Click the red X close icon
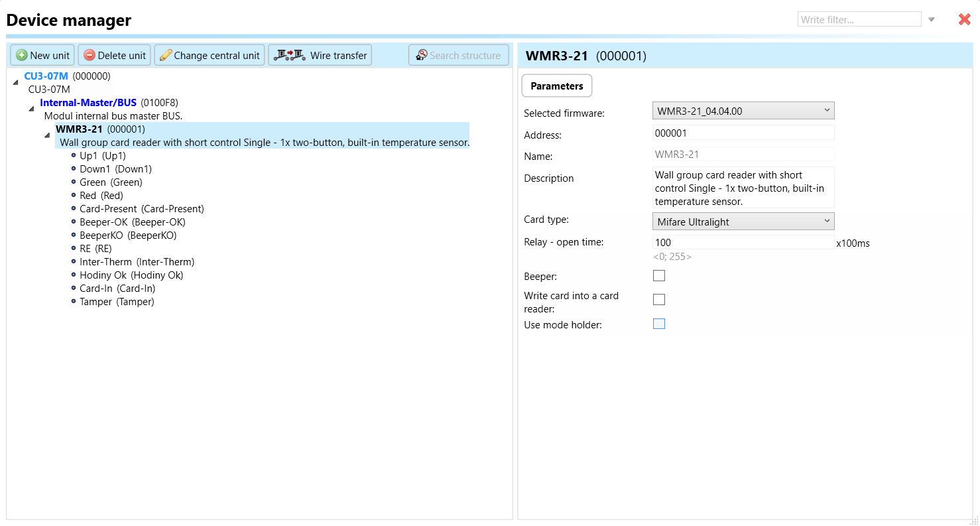 tap(965, 20)
